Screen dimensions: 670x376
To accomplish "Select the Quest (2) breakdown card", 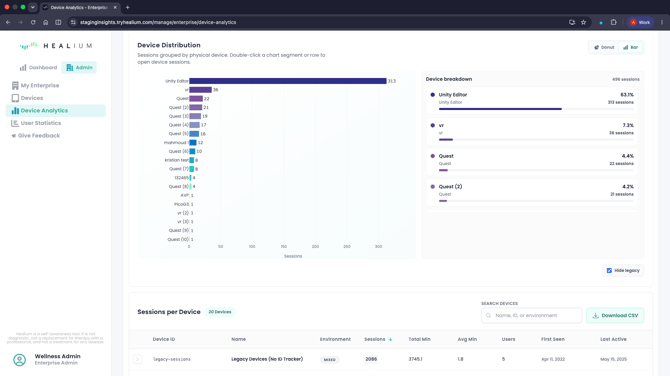I will [x=532, y=193].
